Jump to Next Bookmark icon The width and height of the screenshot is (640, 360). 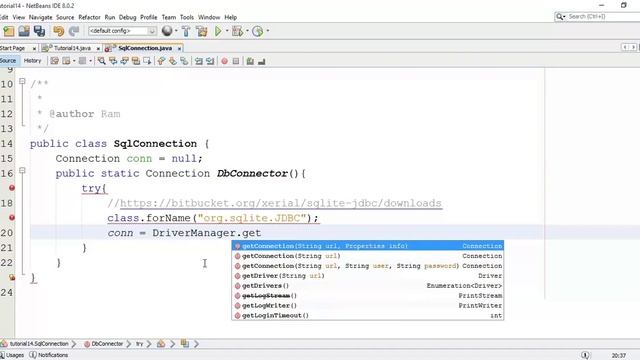(173, 61)
